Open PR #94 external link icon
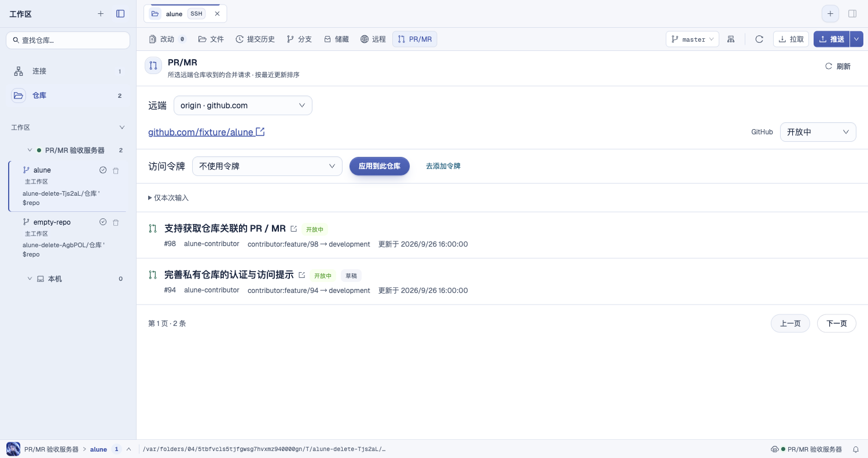The height and width of the screenshot is (458, 868). point(301,275)
